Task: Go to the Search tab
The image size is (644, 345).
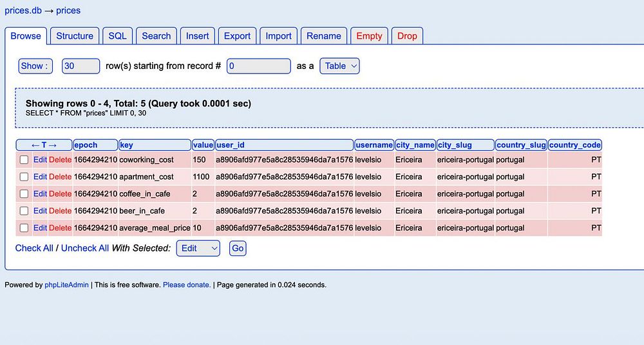Action: 156,36
